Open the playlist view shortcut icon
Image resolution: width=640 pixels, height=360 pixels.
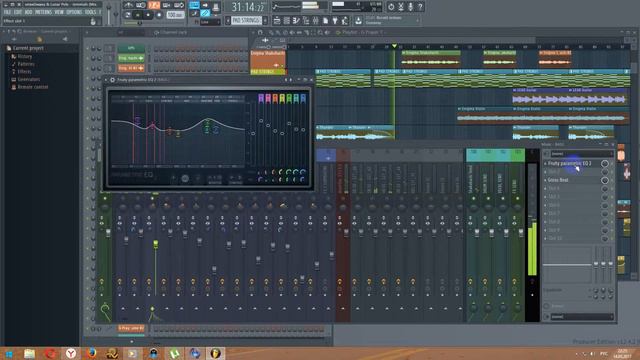(x=277, y=20)
